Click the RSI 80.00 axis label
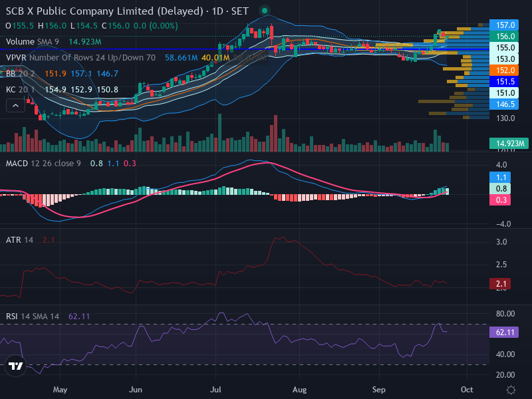 (505, 314)
